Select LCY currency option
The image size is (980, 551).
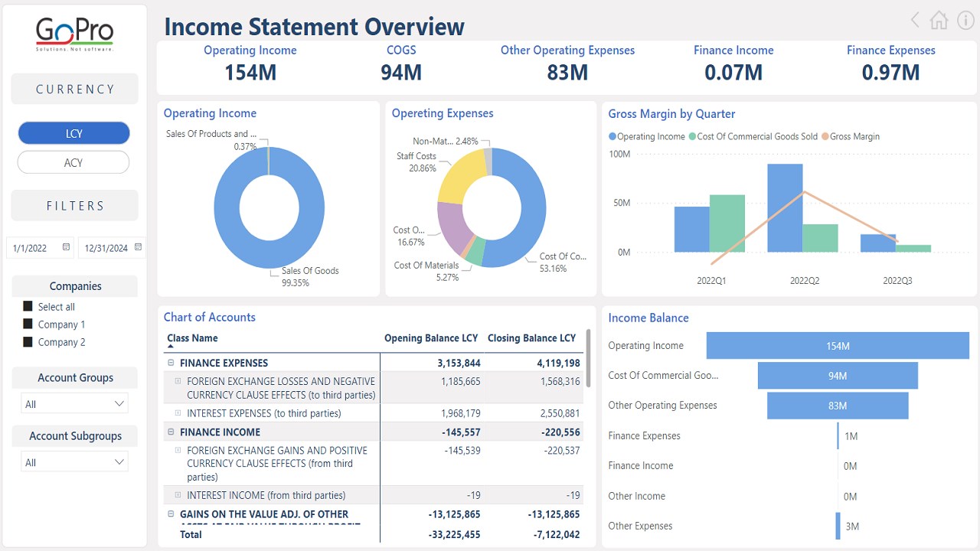(x=73, y=133)
